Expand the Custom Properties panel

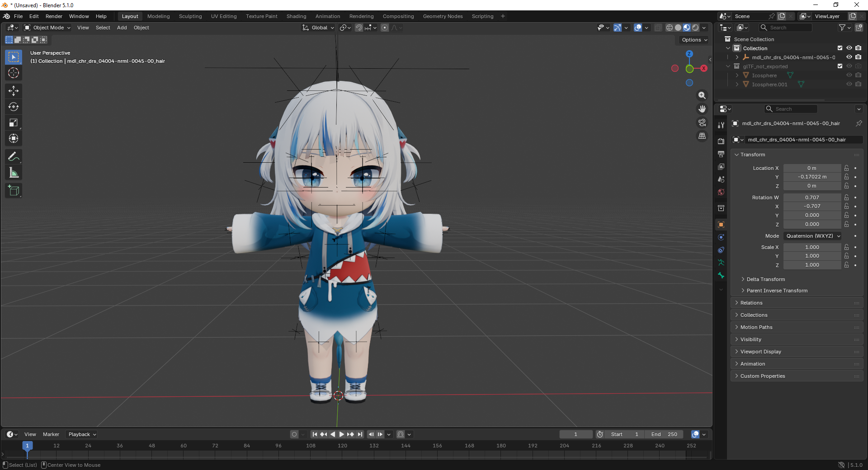point(797,376)
